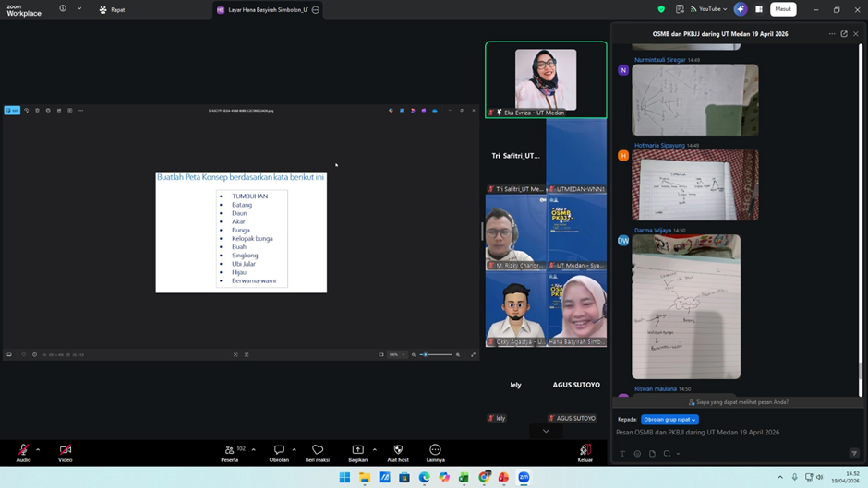
Task: Open Alat host shield tools
Action: click(398, 450)
